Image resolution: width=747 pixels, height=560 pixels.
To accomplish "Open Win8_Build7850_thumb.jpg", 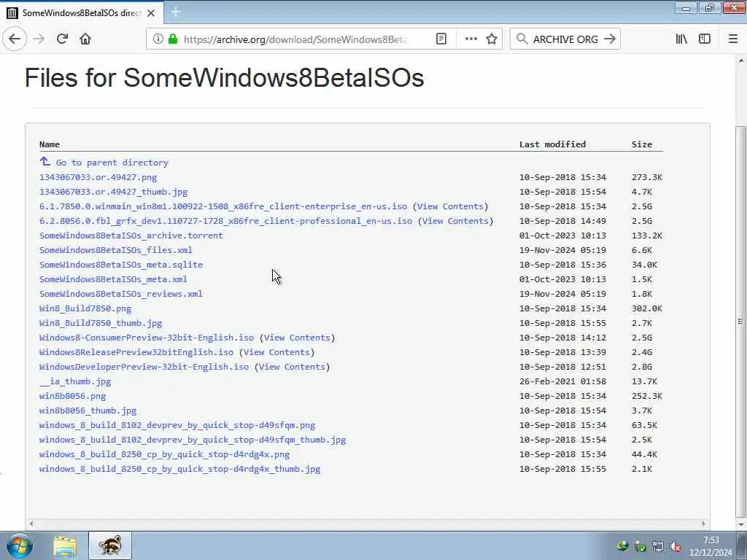I will tap(101, 323).
